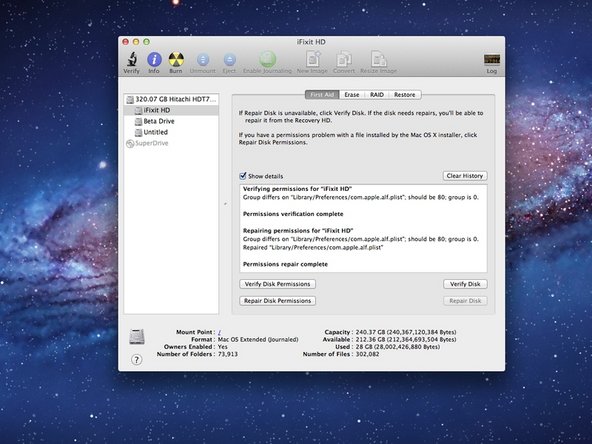The width and height of the screenshot is (592, 444).
Task: Uncheck the Show details checkbox
Action: (243, 176)
